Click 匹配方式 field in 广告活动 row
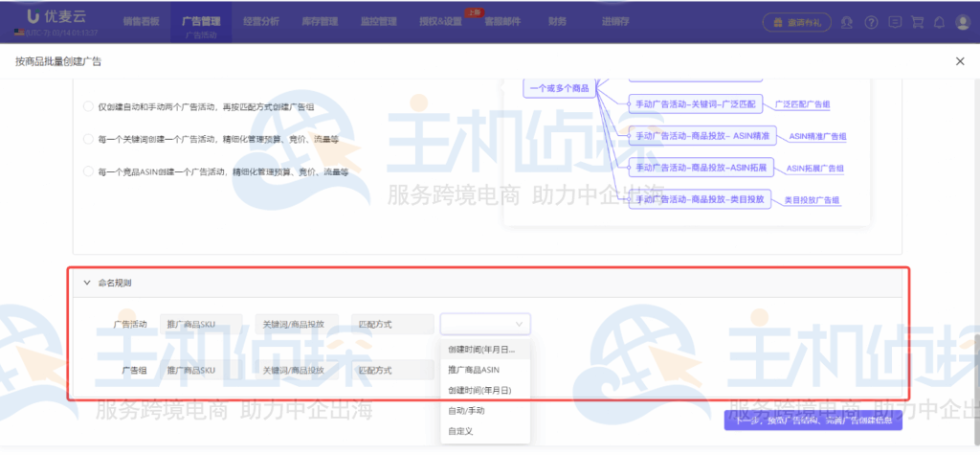 click(x=392, y=324)
